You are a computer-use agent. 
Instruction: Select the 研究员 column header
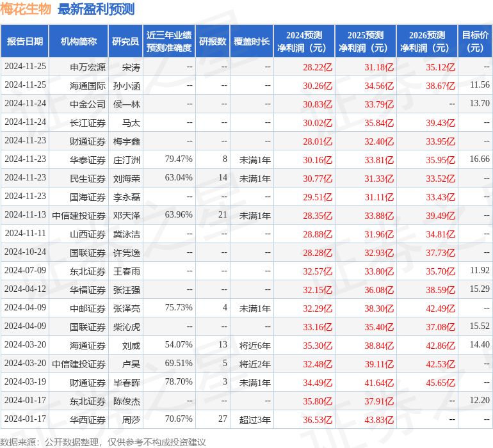[x=125, y=42]
